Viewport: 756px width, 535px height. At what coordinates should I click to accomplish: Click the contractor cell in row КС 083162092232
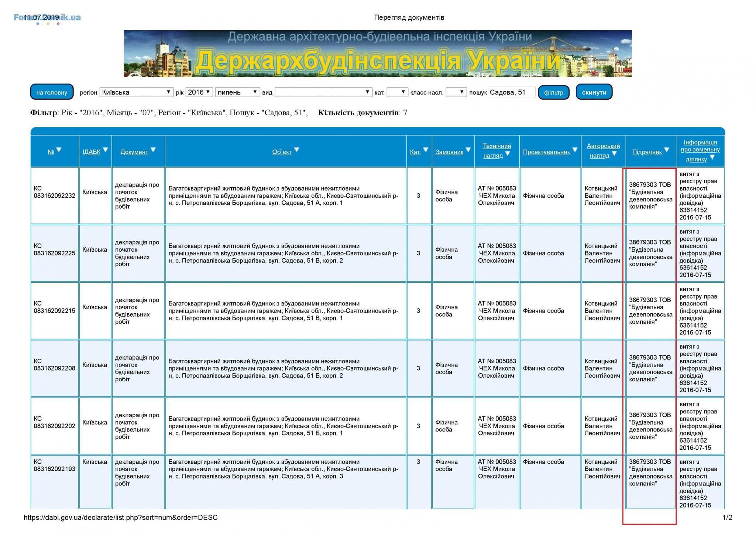point(650,195)
